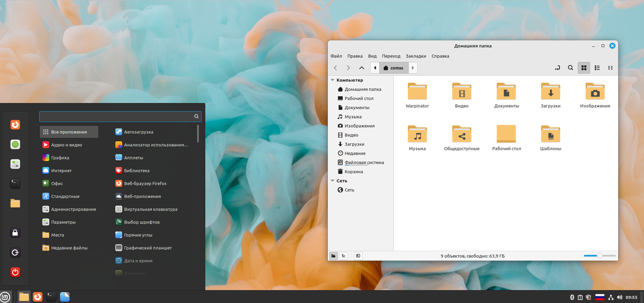Go forward in file manager

pos(349,68)
